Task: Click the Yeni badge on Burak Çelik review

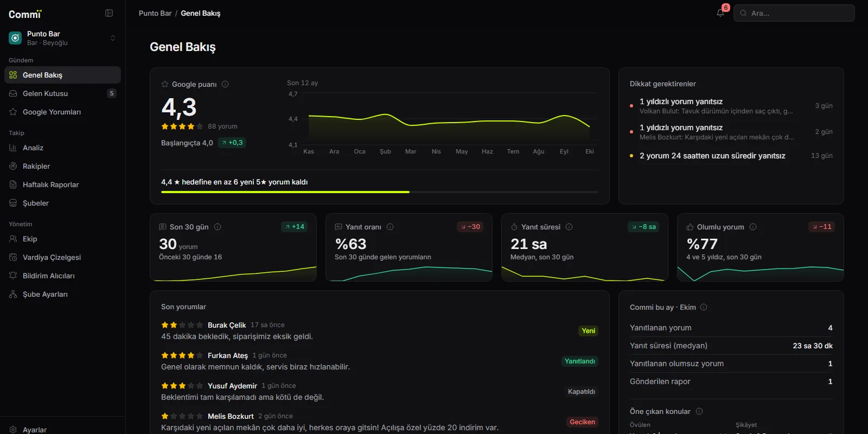Action: tap(589, 330)
